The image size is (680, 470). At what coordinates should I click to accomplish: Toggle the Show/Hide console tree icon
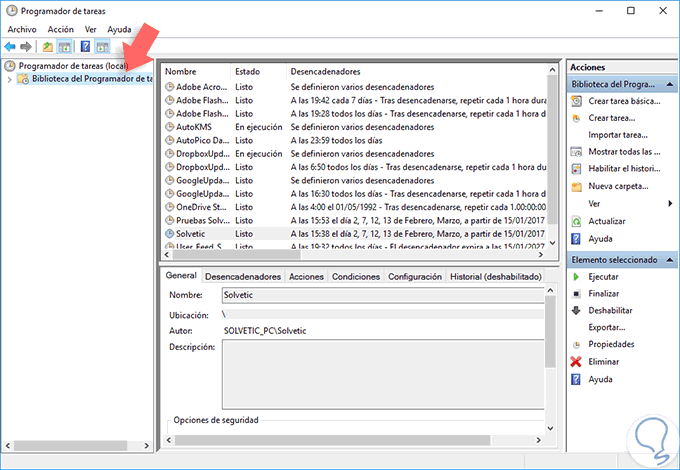[65, 46]
